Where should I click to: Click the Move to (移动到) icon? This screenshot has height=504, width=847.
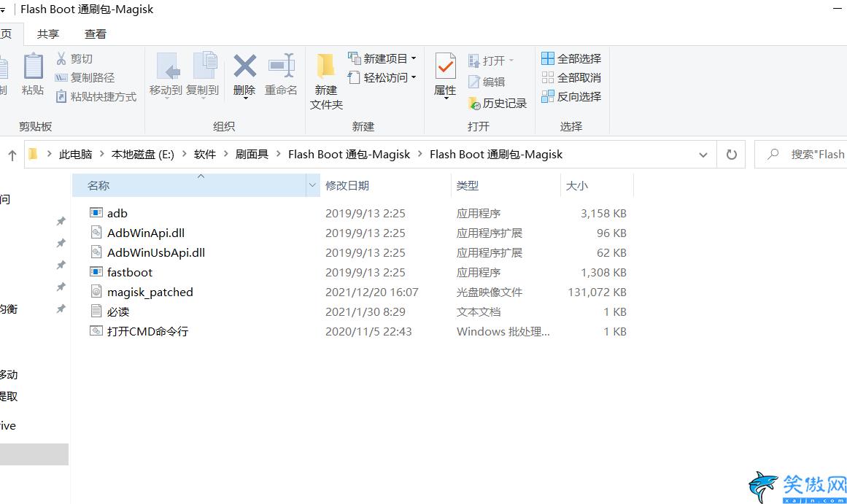168,66
